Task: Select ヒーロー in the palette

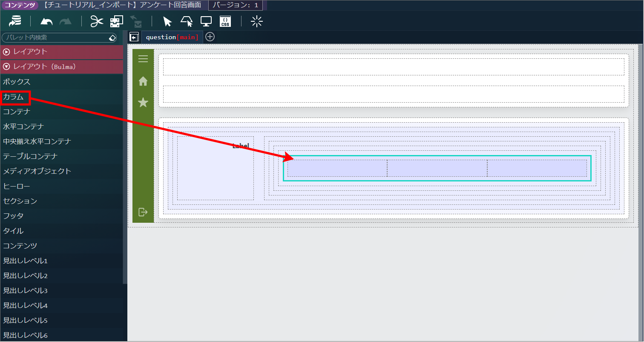Action: point(61,186)
